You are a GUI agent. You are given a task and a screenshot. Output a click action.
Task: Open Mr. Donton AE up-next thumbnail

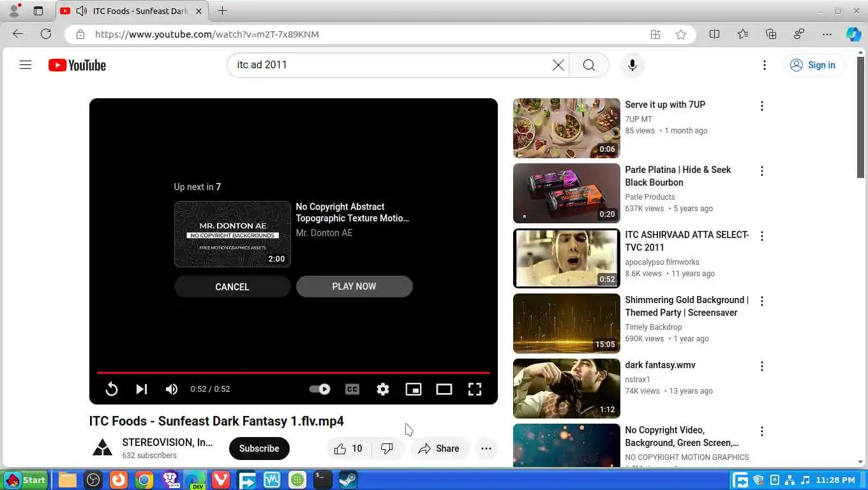(232, 234)
